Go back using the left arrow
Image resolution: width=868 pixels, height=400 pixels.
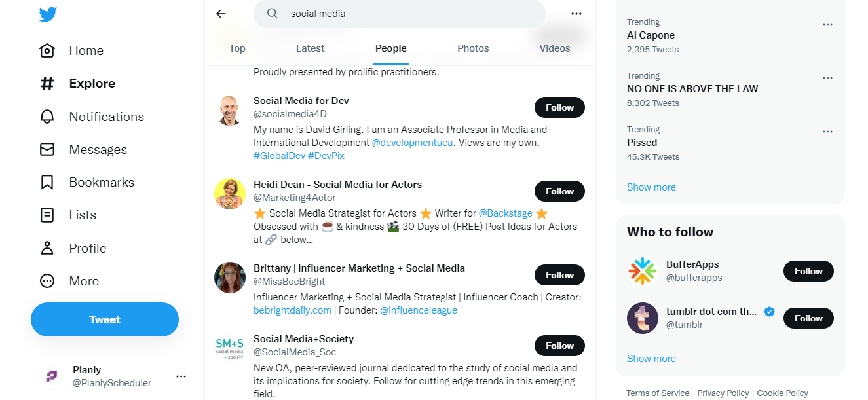tap(221, 14)
